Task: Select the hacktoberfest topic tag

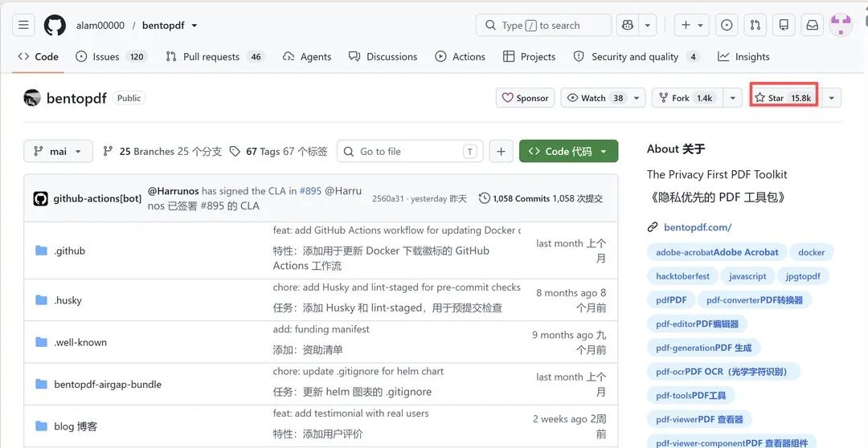Action: pyautogui.click(x=682, y=276)
